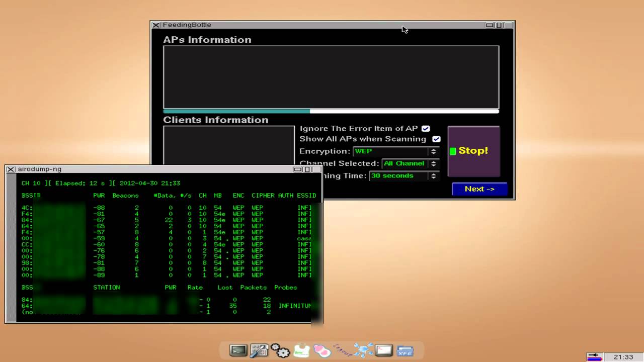Open the black terminal icon in the dock
The width and height of the screenshot is (644, 362).
pos(238,350)
